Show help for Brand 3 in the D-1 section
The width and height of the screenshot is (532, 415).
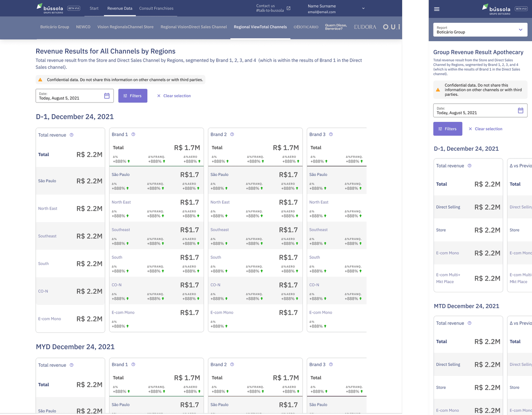[x=331, y=134]
